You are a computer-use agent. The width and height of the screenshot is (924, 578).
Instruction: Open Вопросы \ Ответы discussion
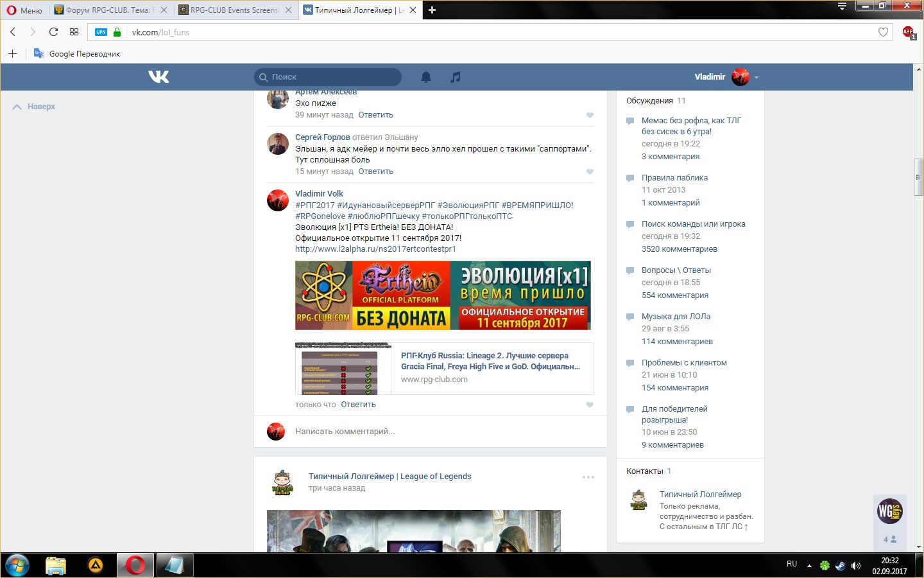[676, 270]
